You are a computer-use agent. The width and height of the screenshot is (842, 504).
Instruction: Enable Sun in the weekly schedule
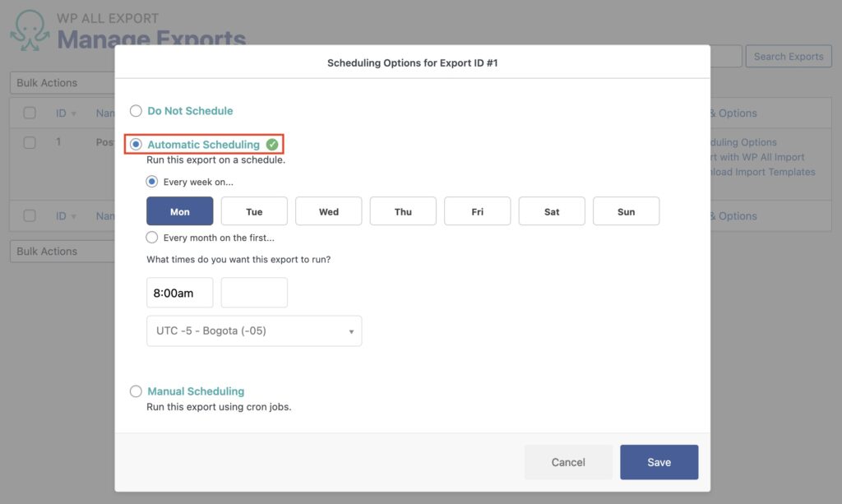pyautogui.click(x=626, y=210)
